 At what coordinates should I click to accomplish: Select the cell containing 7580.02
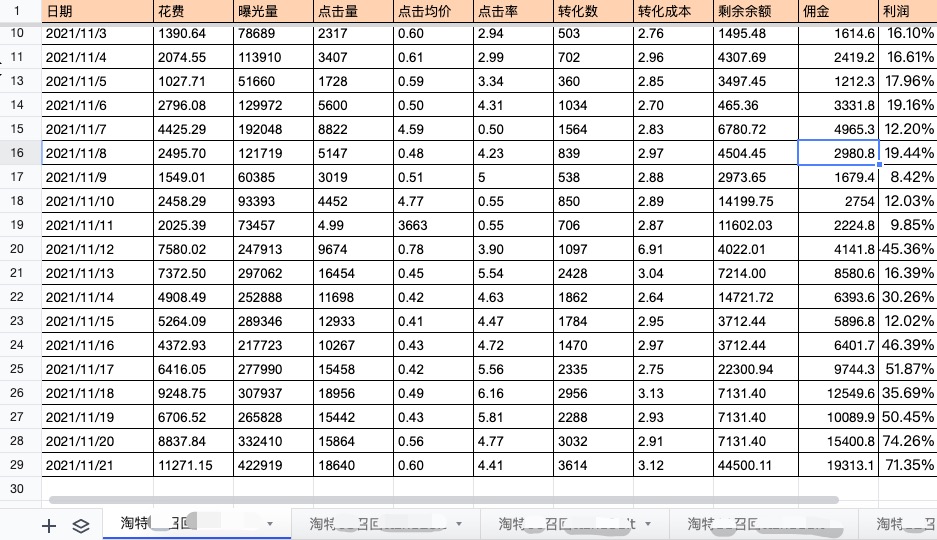tap(194, 249)
